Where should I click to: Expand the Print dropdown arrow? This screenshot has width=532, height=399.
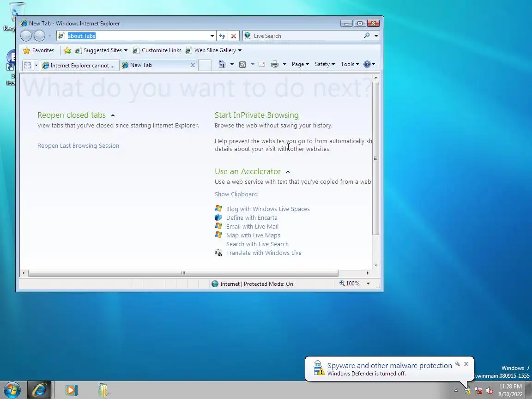click(x=284, y=64)
